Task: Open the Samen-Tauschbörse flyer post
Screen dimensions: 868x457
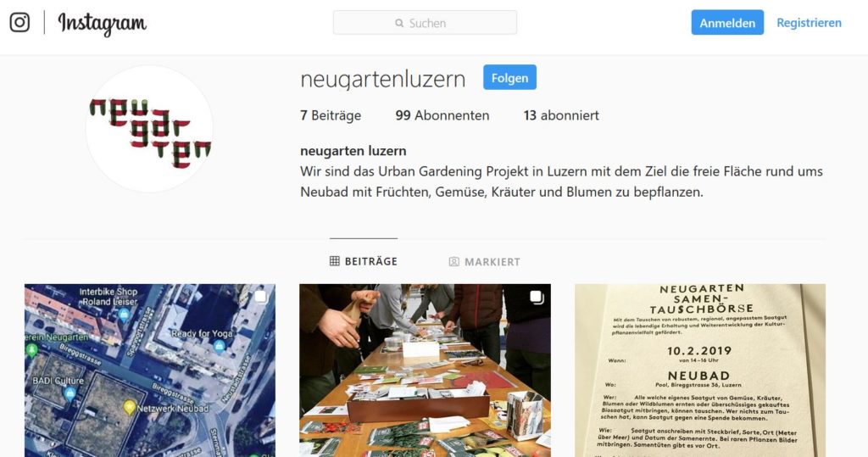Action: (700, 371)
